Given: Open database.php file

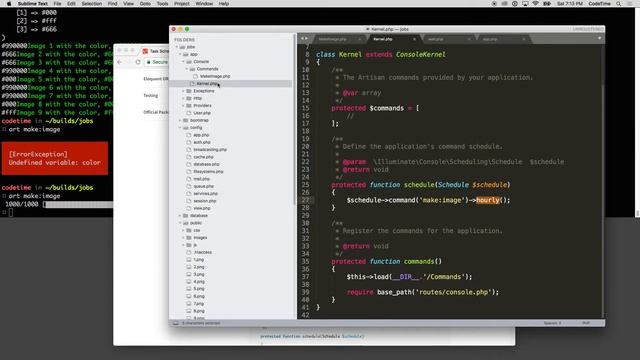Looking at the screenshot, I should point(206,164).
